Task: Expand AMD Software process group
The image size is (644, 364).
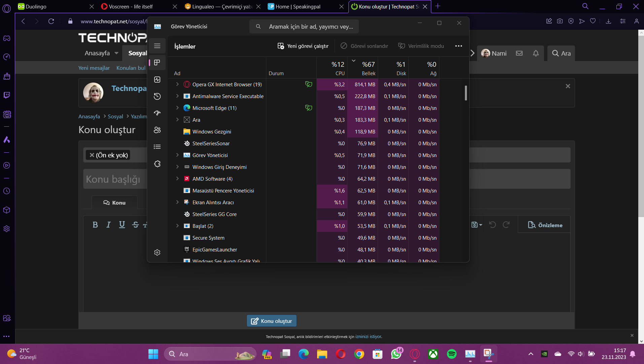Action: click(177, 179)
